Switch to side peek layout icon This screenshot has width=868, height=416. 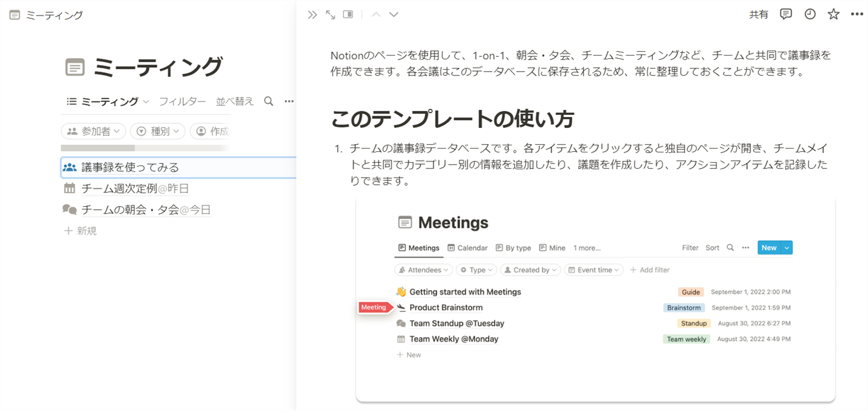[347, 14]
